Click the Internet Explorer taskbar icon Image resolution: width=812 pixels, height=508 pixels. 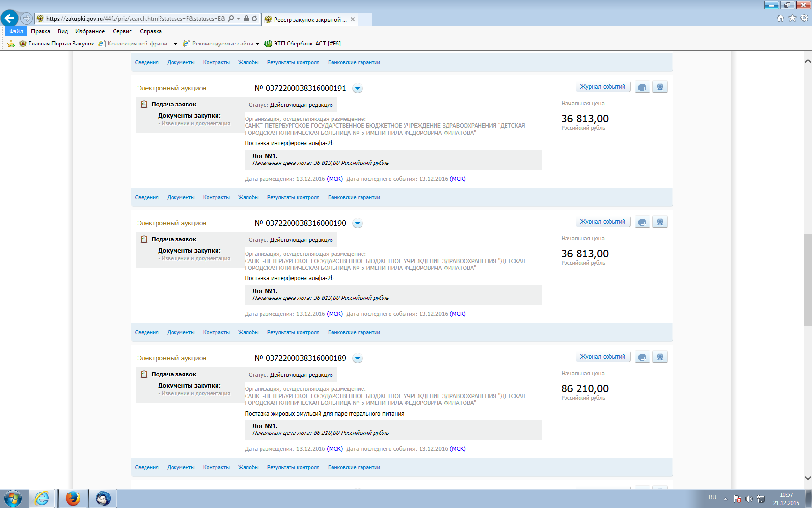tap(42, 498)
